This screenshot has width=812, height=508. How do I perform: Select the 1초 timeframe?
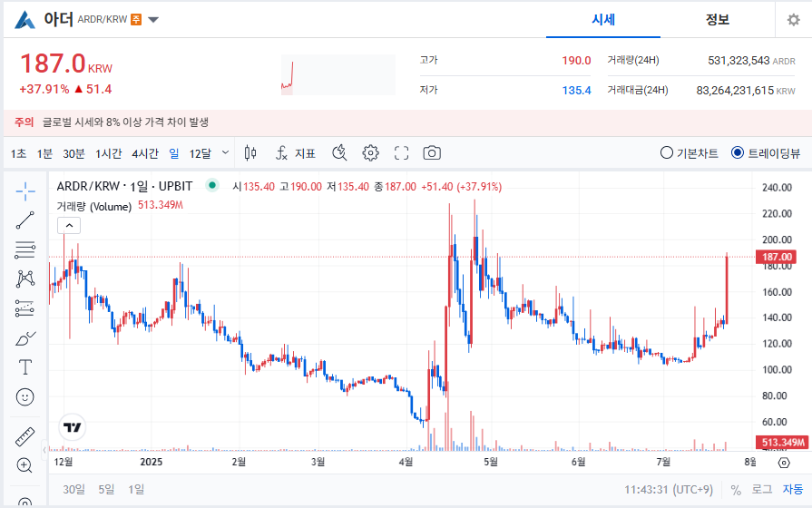tap(18, 153)
